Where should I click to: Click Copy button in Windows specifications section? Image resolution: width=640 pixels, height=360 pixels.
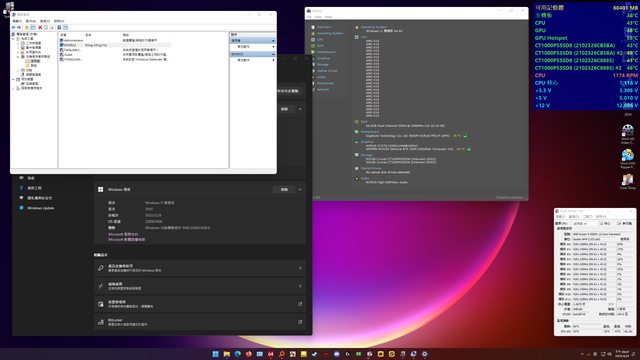[284, 189]
